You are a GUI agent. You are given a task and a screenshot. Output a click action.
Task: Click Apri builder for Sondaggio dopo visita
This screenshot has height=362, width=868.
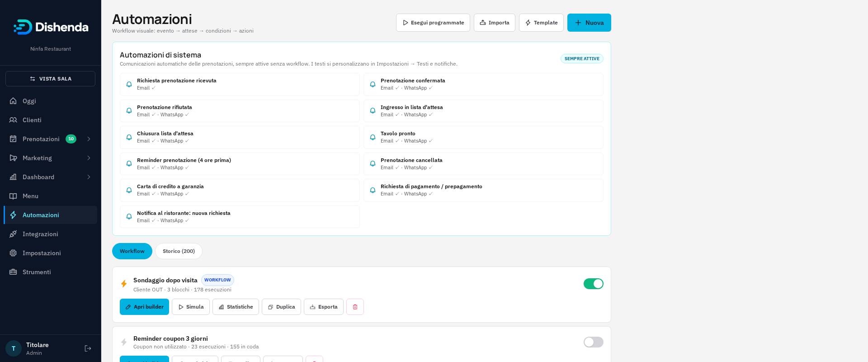pyautogui.click(x=144, y=307)
